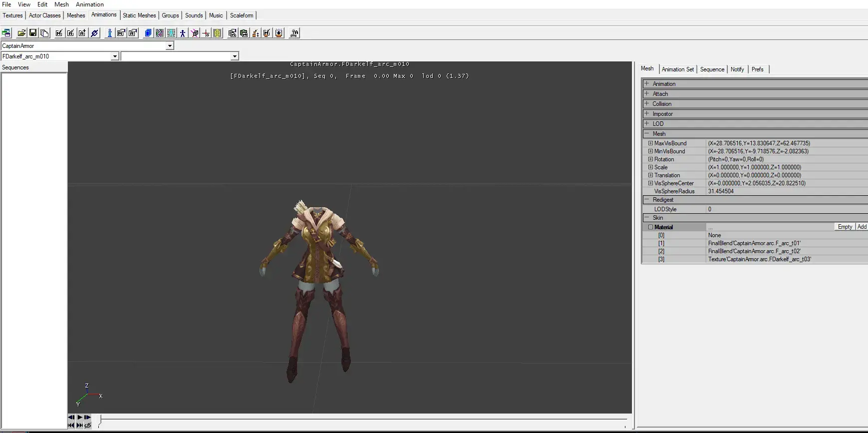Screen dimensions: 868x433
Task: Click the grey M import mesh icon
Action: click(233, 33)
